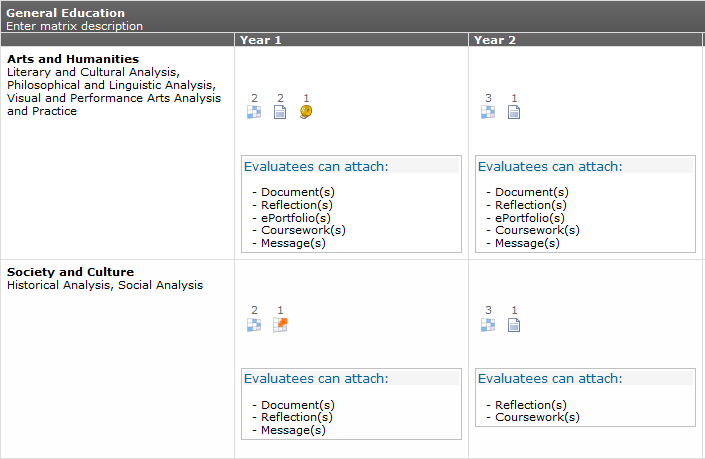Click 'Literary and Cultural Analysis' description line

point(93,72)
